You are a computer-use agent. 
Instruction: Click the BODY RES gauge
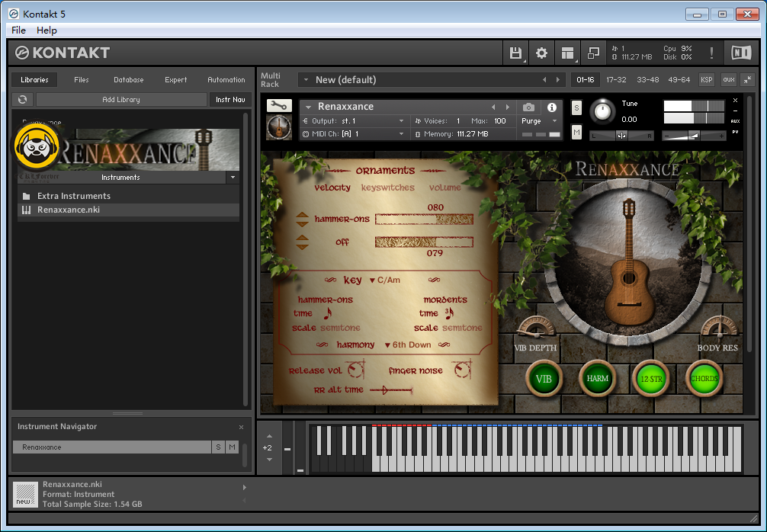coord(718,327)
